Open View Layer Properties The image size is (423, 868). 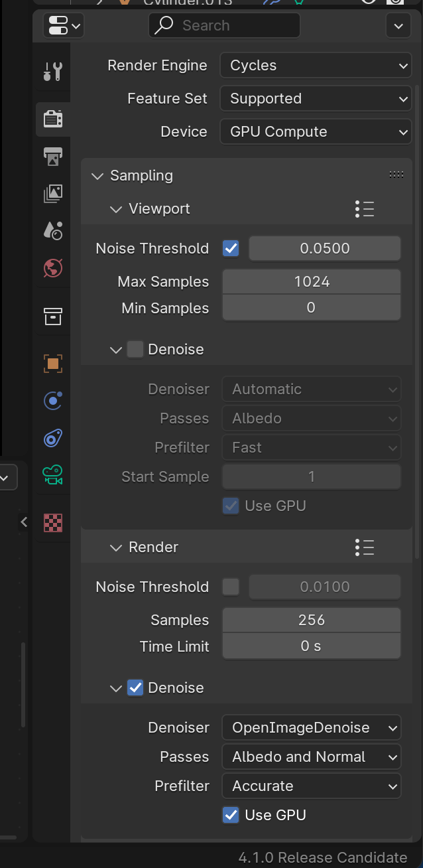tap(52, 193)
